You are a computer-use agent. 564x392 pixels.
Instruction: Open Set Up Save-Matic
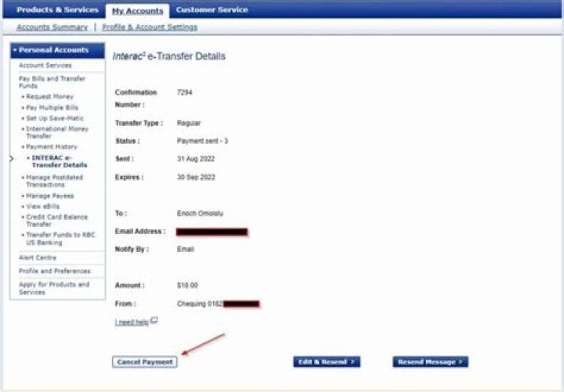tap(55, 118)
